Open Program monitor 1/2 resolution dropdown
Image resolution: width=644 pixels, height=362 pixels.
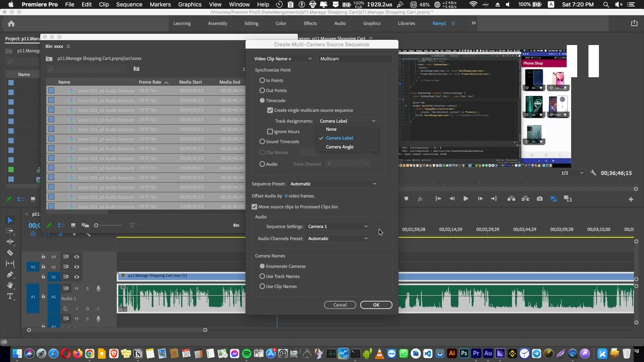point(572,173)
